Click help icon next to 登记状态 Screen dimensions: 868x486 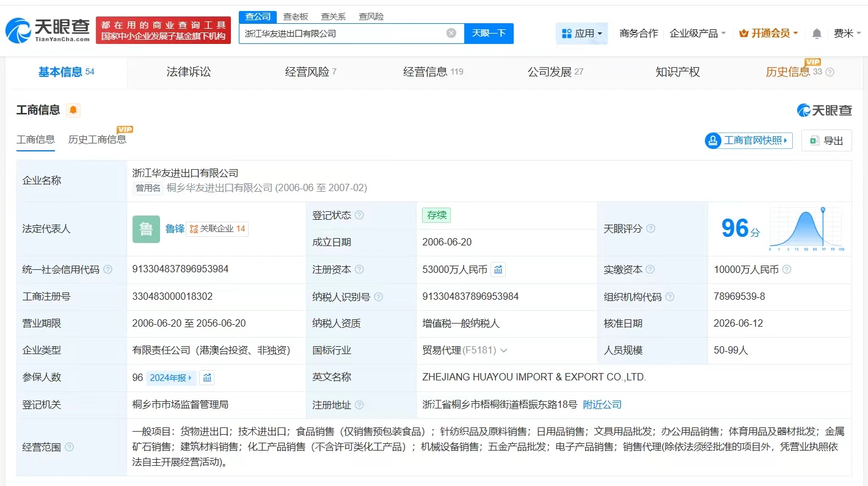[x=359, y=216]
